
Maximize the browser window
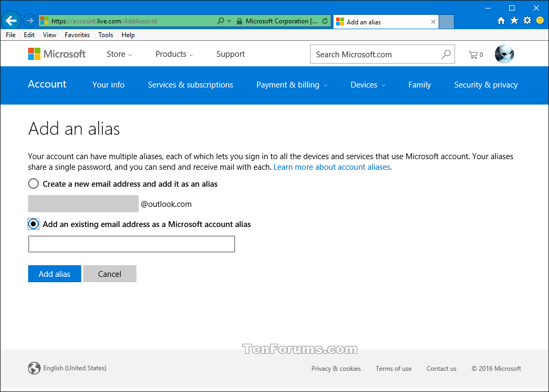(511, 8)
